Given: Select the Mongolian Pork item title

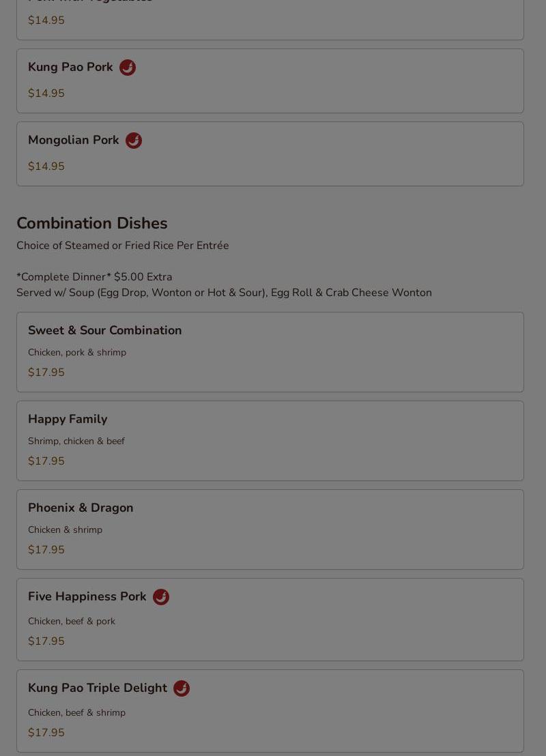Looking at the screenshot, I should coord(73,140).
